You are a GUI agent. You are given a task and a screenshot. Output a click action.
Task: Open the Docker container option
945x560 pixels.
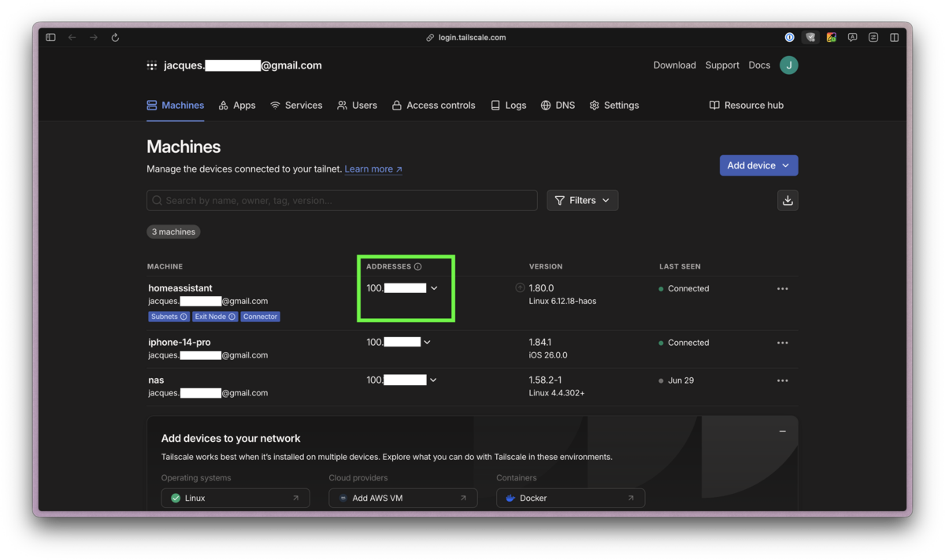(x=571, y=498)
